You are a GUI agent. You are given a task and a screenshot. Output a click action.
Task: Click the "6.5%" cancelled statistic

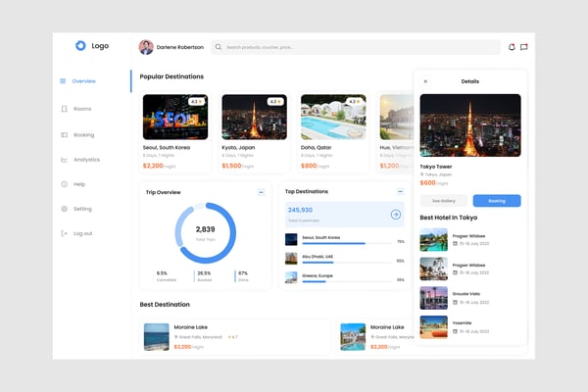pyautogui.click(x=162, y=273)
